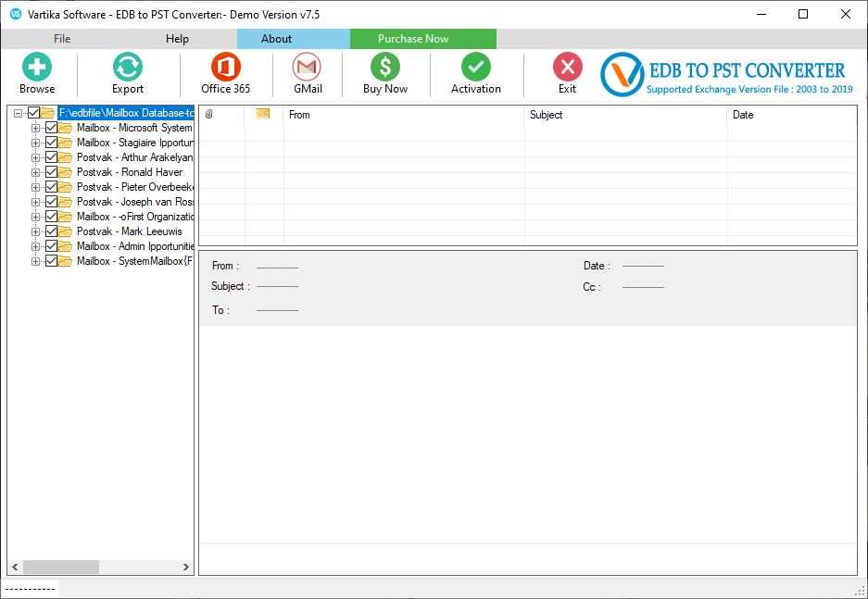The height and width of the screenshot is (599, 868).
Task: Expand Postvak - Mark Leeuwis node
Action: [x=36, y=231]
